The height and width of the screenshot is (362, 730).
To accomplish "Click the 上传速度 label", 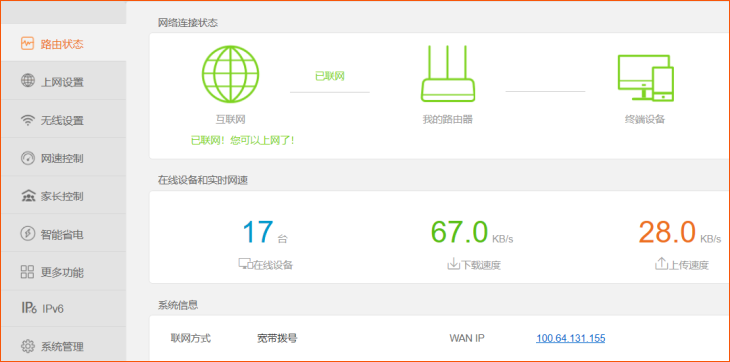I will coord(689,265).
